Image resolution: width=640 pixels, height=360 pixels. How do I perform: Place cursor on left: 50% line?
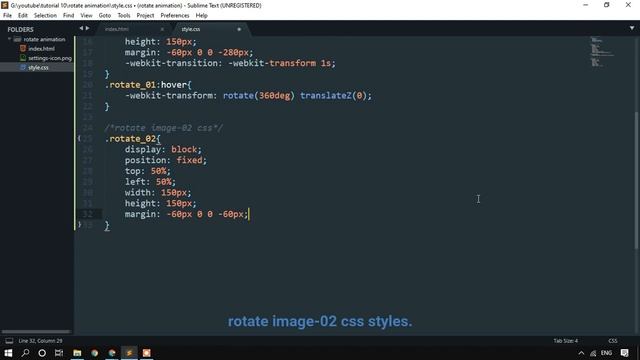(x=150, y=182)
